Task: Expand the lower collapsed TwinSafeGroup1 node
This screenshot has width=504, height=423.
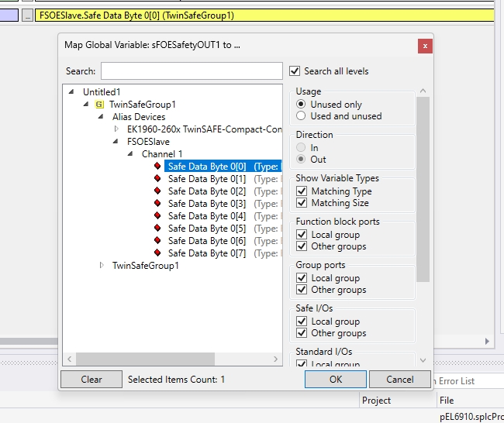Action: coord(102,266)
